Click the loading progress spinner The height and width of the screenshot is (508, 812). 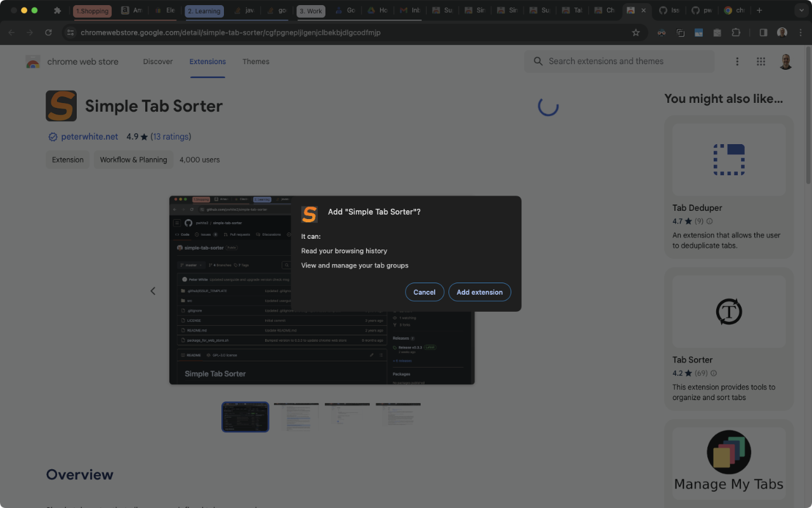pos(548,106)
